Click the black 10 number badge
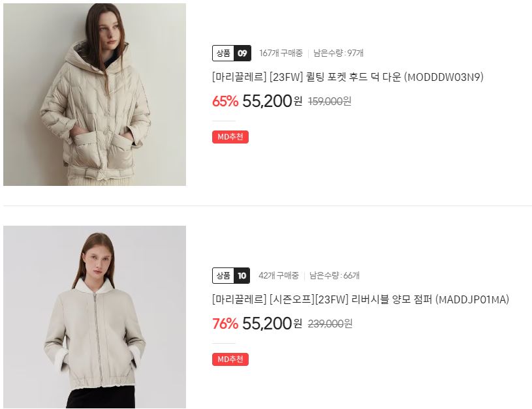 coord(242,276)
